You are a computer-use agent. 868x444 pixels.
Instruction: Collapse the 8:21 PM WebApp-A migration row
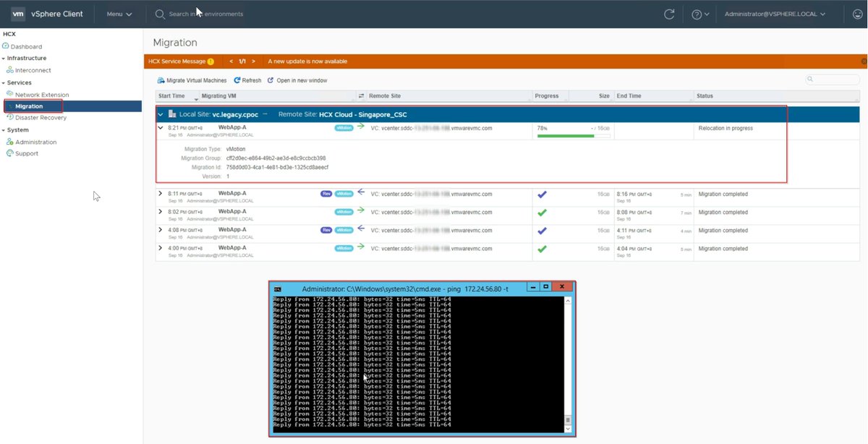pos(161,128)
